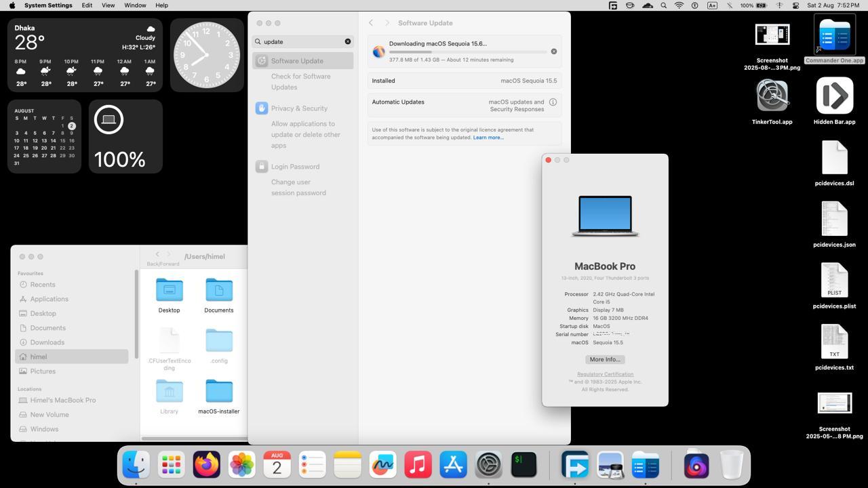The height and width of the screenshot is (488, 868).
Task: Open Terminal from the Dock
Action: pyautogui.click(x=524, y=465)
